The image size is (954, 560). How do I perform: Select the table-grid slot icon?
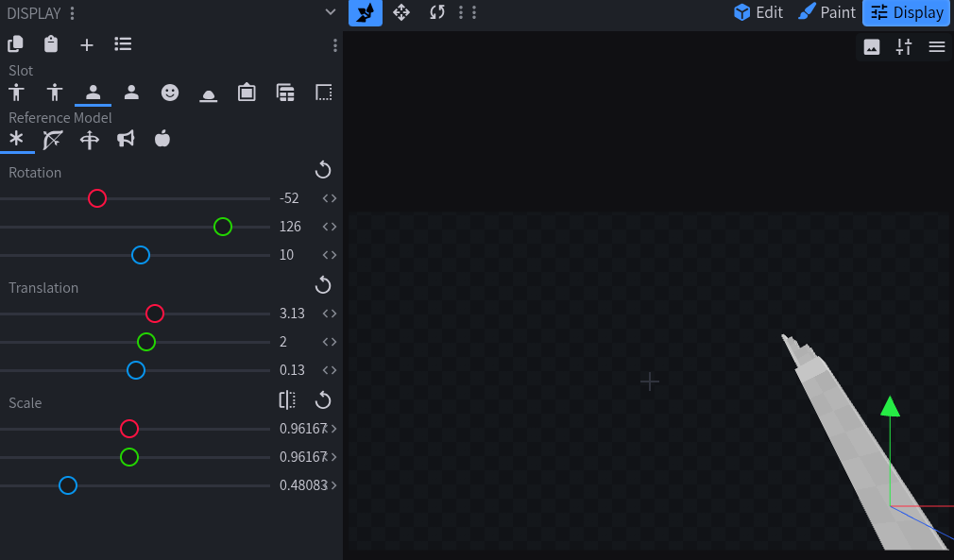click(x=285, y=93)
